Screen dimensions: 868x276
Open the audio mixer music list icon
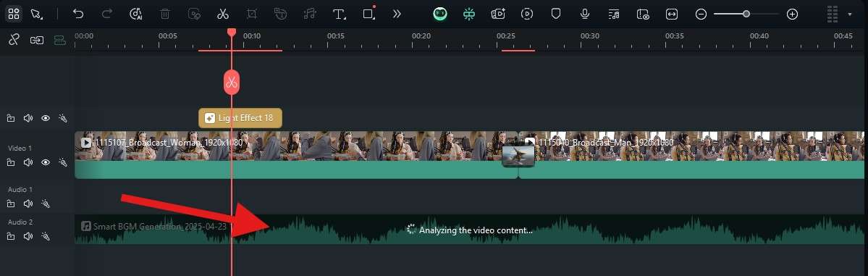pyautogui.click(x=613, y=14)
